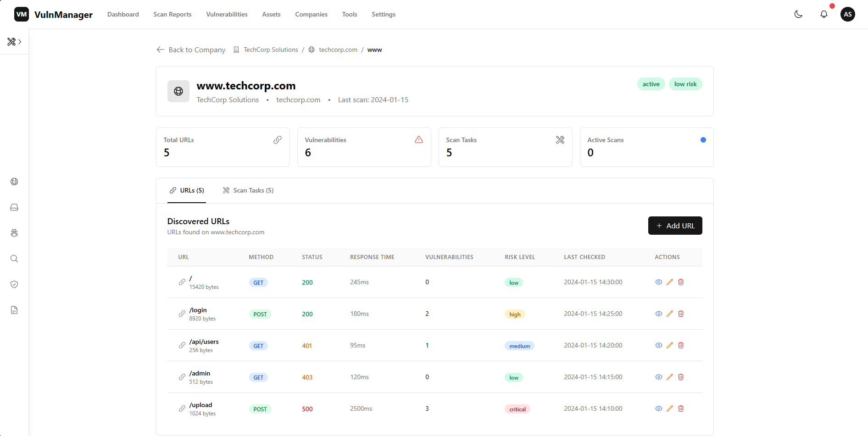Screen dimensions: 868x436
Task: Delete the /login URL entry
Action: point(681,314)
